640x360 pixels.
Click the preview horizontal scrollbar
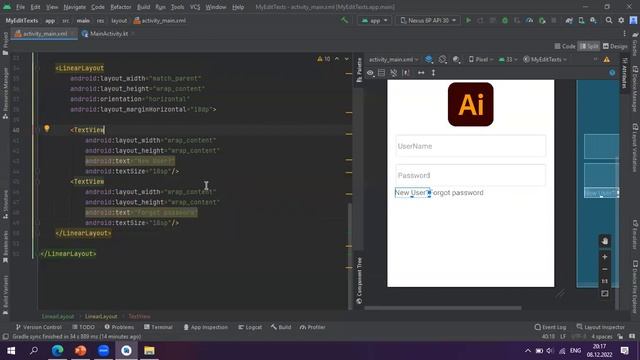[x=442, y=308]
